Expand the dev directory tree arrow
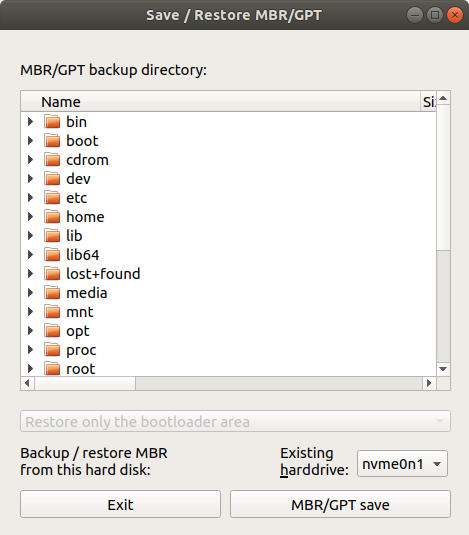The height and width of the screenshot is (535, 469). tap(30, 179)
